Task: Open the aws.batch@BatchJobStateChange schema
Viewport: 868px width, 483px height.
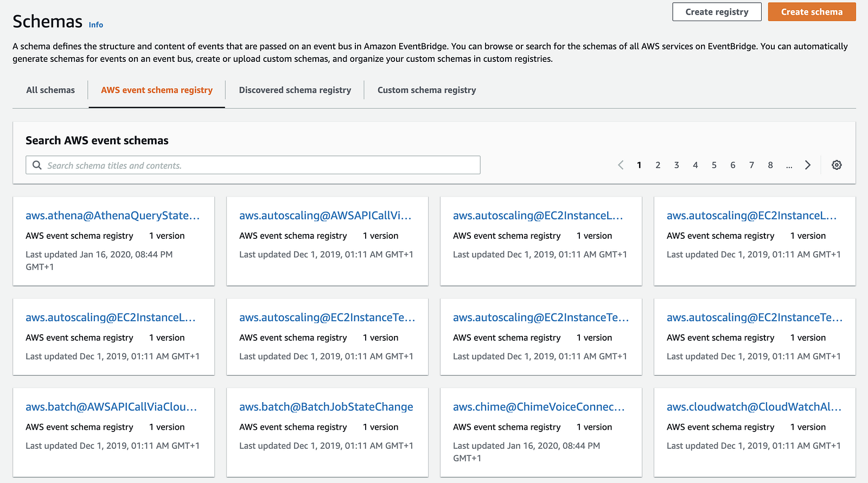Action: click(x=326, y=407)
